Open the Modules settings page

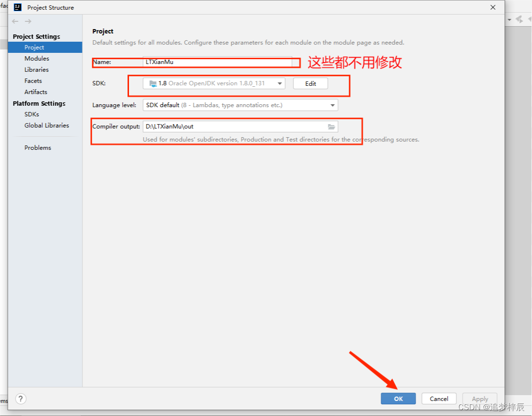click(x=37, y=58)
